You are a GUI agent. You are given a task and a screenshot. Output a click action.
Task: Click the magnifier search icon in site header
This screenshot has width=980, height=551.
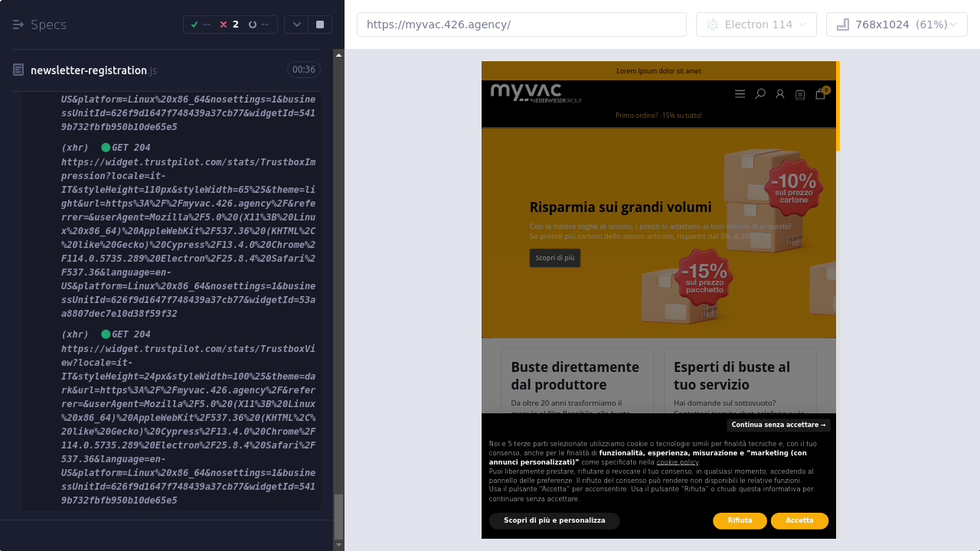click(x=760, y=94)
